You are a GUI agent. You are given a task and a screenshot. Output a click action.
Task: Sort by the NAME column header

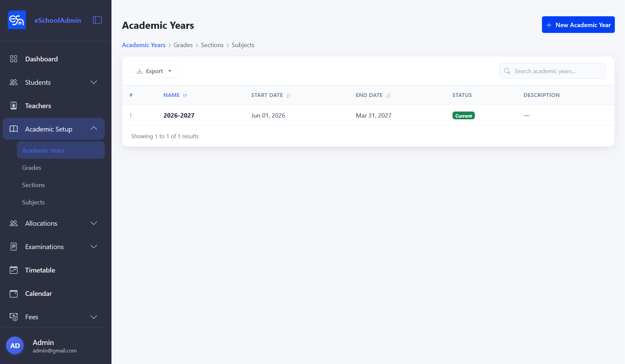point(172,95)
